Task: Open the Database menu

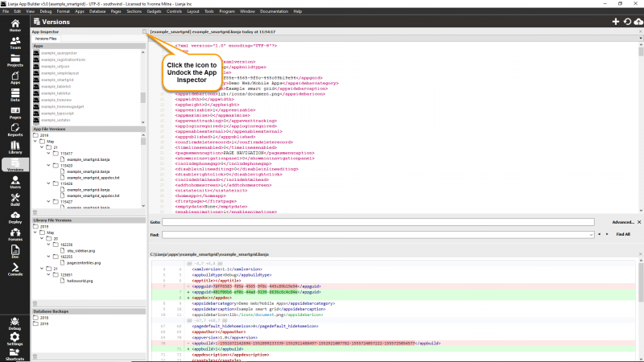Action: [x=97, y=11]
